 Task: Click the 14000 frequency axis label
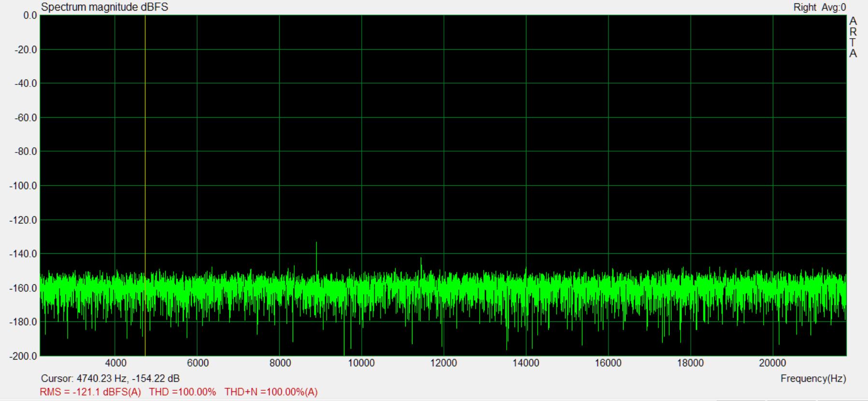[526, 363]
